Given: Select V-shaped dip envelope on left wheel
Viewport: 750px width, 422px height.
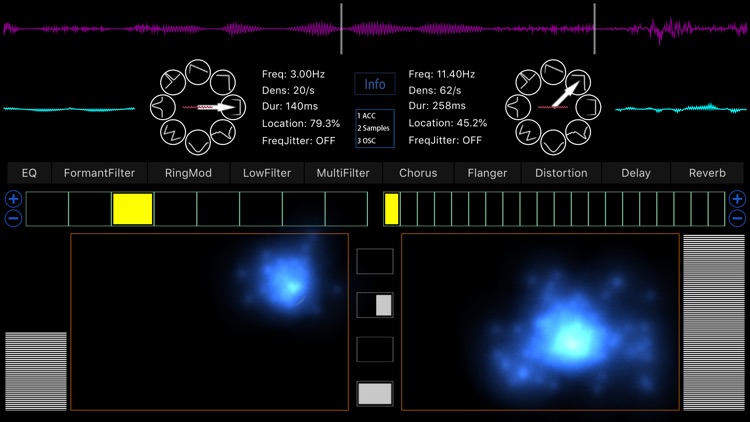Looking at the screenshot, I should click(x=198, y=142).
